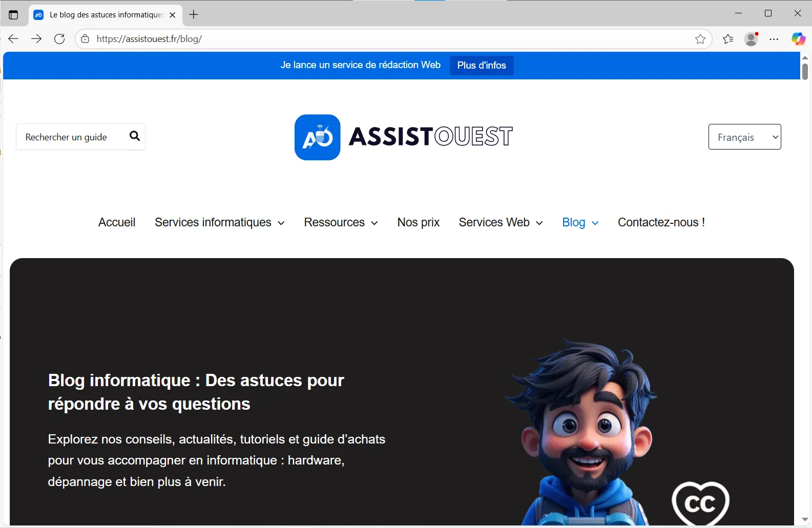The width and height of the screenshot is (812, 528).
Task: Click the page vertical scrollbar thumb
Action: pyautogui.click(x=805, y=71)
